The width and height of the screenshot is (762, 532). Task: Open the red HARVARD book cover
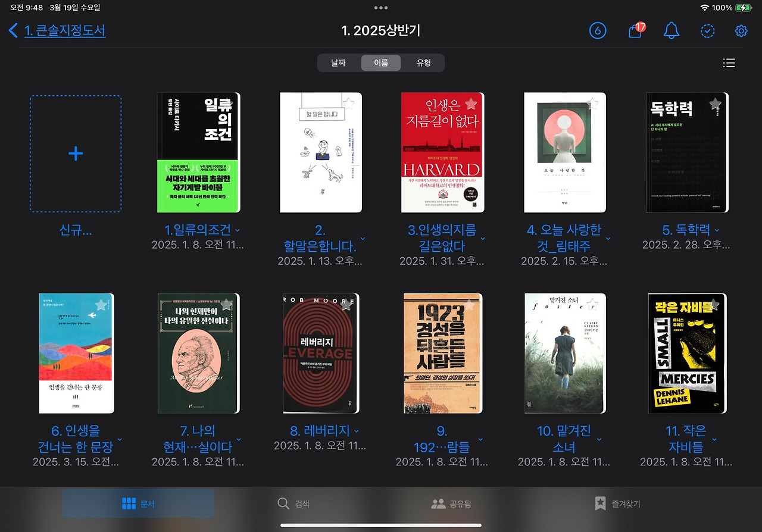pos(442,152)
